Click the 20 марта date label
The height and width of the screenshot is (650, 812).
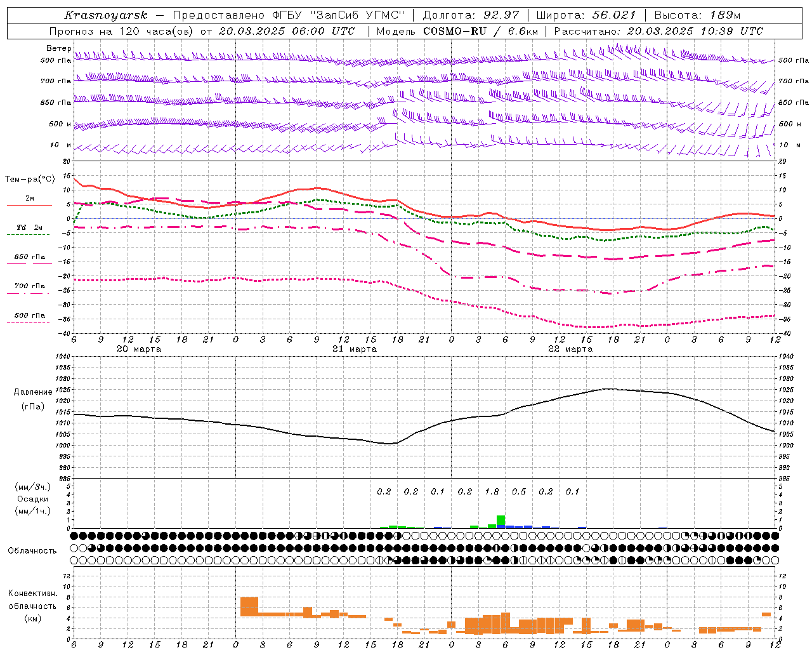[x=139, y=349]
